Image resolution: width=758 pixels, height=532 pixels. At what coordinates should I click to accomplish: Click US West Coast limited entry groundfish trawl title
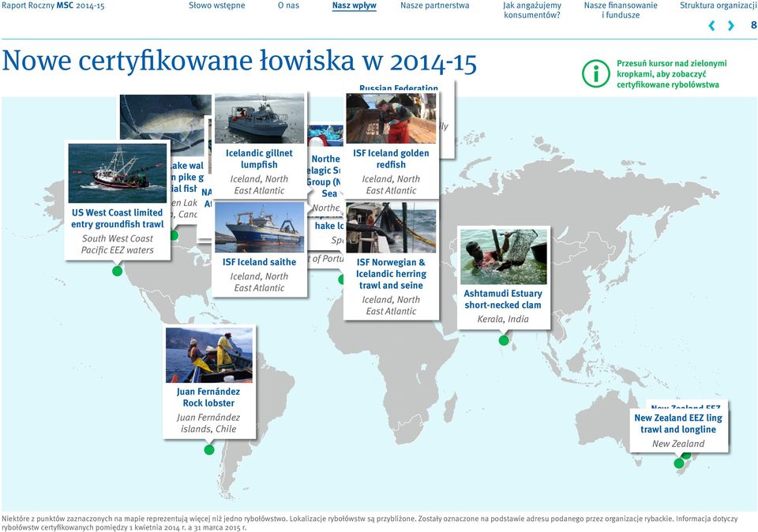click(118, 219)
